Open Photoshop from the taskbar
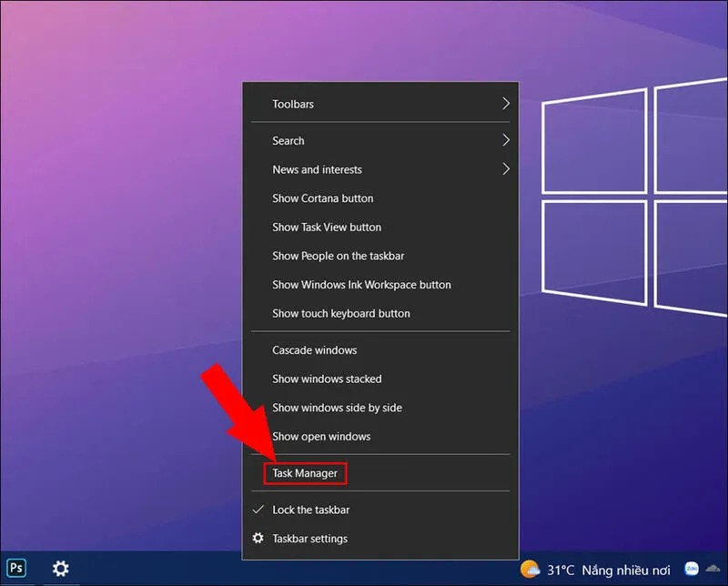Viewport: 728px width, 586px height. point(16,568)
